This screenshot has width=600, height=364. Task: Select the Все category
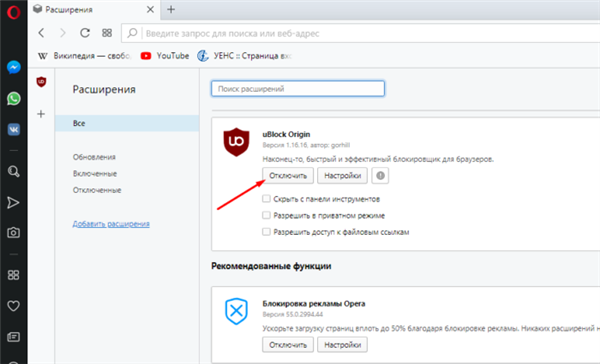(x=127, y=123)
